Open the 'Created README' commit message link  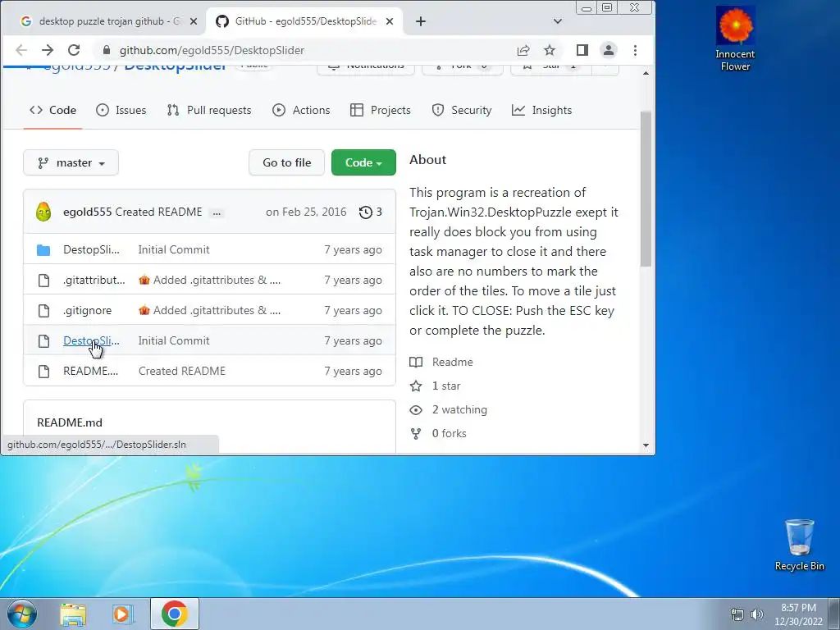pos(158,212)
